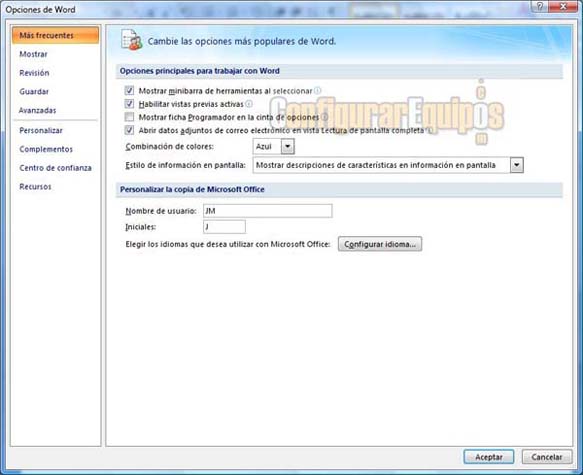Toggle Abrir datos adjuntos de correo checkbox
The height and width of the screenshot is (475, 583).
click(129, 130)
